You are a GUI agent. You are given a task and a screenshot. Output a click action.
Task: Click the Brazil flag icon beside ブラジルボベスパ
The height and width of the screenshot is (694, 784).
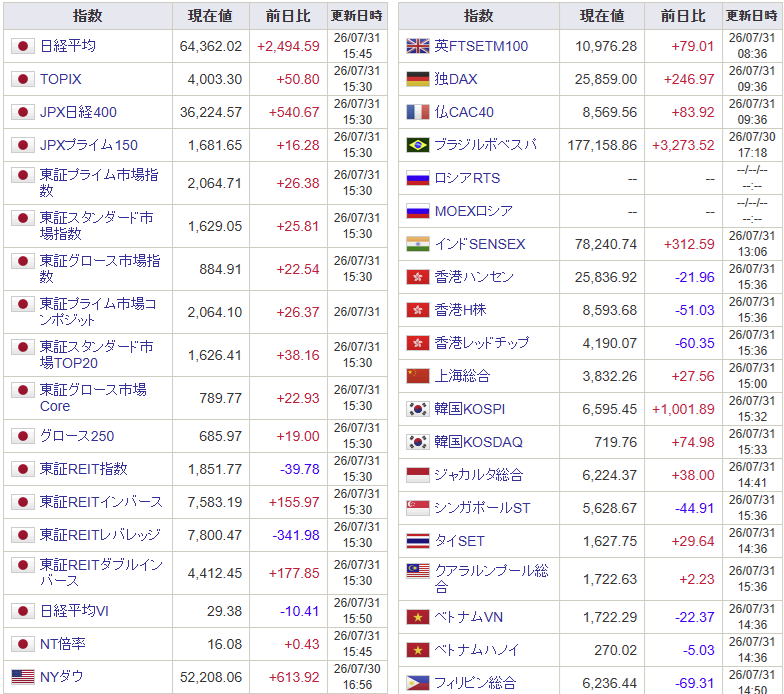pyautogui.click(x=418, y=145)
